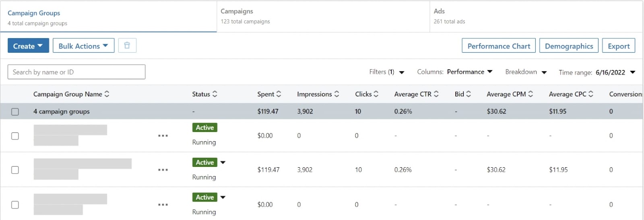Image resolution: width=644 pixels, height=220 pixels.
Task: Sort by Average CTR column arrows
Action: tap(436, 94)
